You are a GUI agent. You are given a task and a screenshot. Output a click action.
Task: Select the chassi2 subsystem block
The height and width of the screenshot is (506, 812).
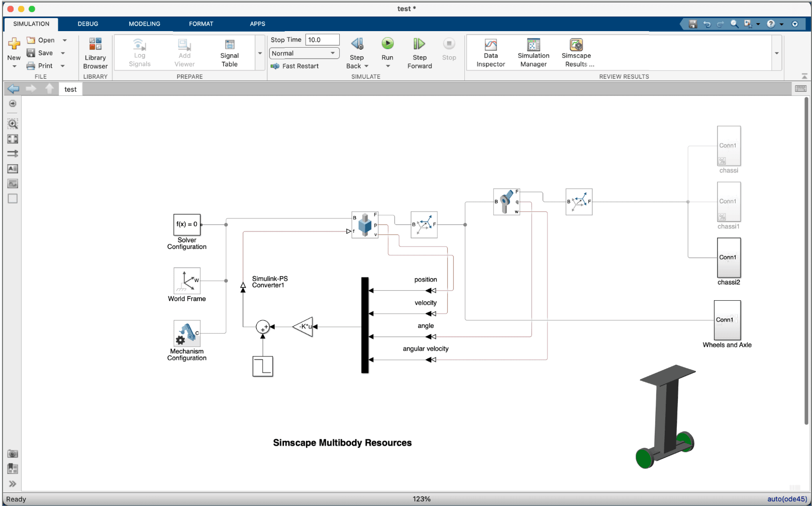click(x=729, y=258)
